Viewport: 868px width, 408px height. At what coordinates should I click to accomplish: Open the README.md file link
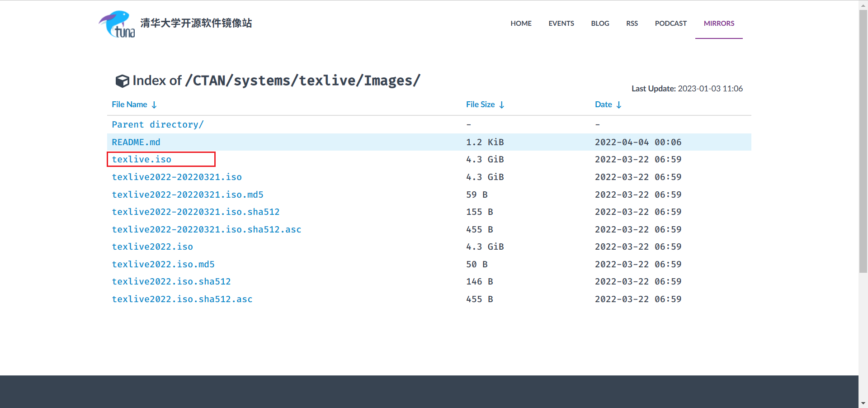tap(136, 142)
